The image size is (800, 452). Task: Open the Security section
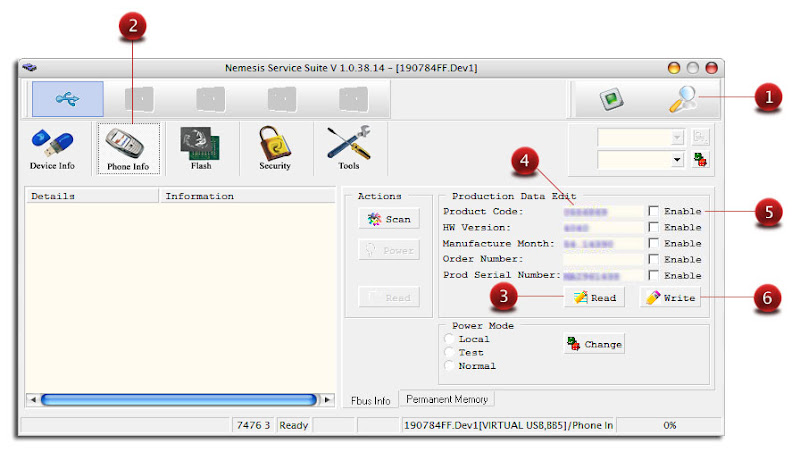(x=274, y=149)
